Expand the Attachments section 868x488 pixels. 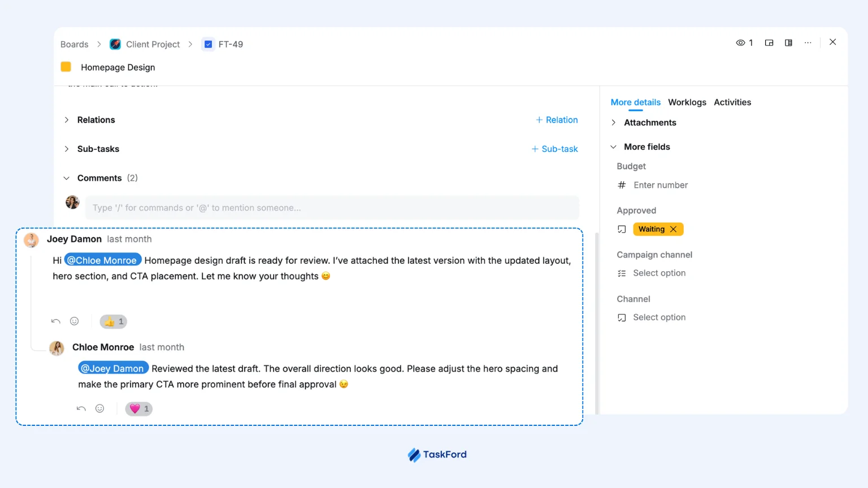[614, 123]
